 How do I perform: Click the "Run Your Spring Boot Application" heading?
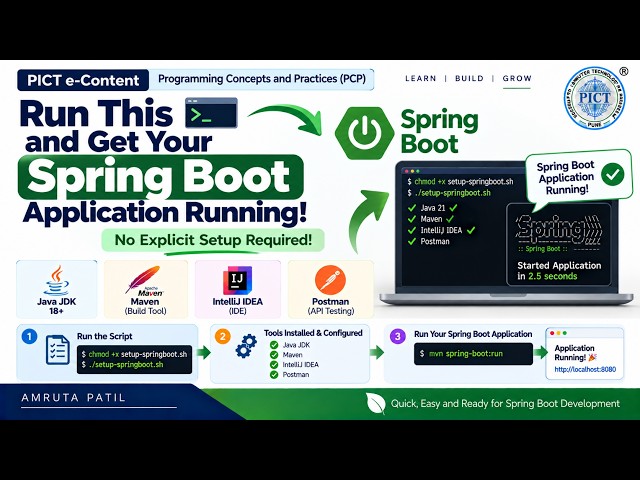(x=473, y=334)
